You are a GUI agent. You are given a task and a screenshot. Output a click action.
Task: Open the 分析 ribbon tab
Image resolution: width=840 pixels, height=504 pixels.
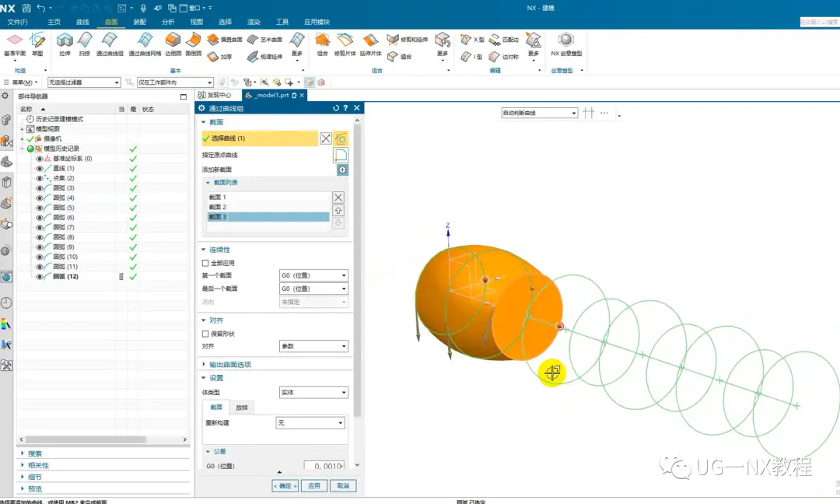[x=168, y=22]
